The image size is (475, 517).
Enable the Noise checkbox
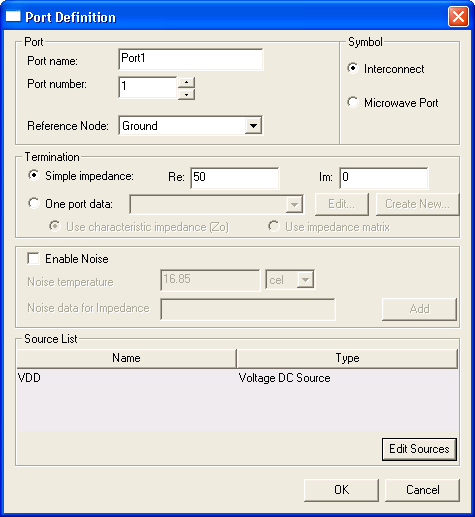33,258
